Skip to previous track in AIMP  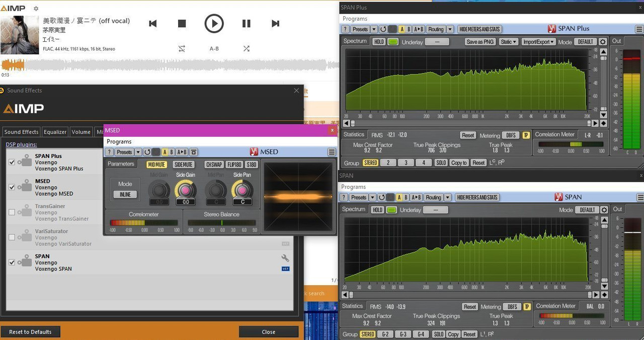153,23
